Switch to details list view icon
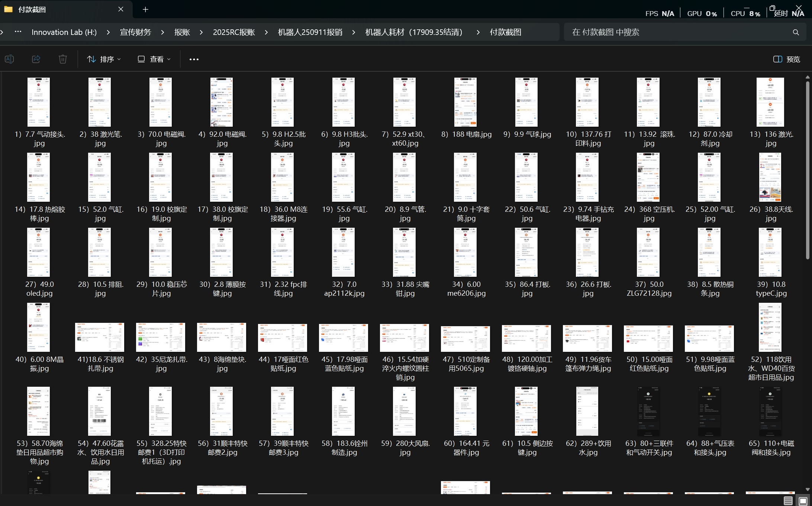Viewport: 812px width, 506px height. tap(788, 501)
